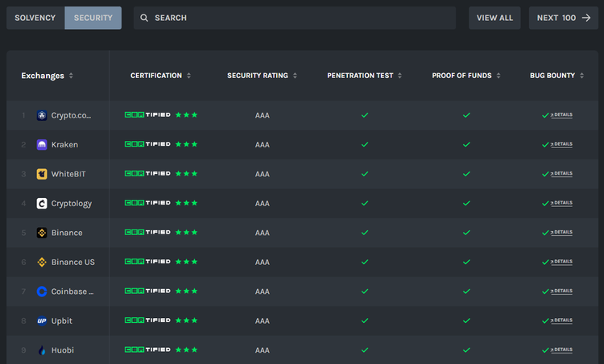Click the Certification column header

coord(156,76)
